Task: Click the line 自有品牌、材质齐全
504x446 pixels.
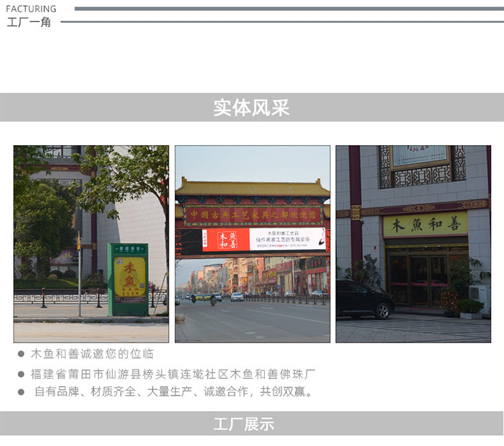Action: (173, 392)
